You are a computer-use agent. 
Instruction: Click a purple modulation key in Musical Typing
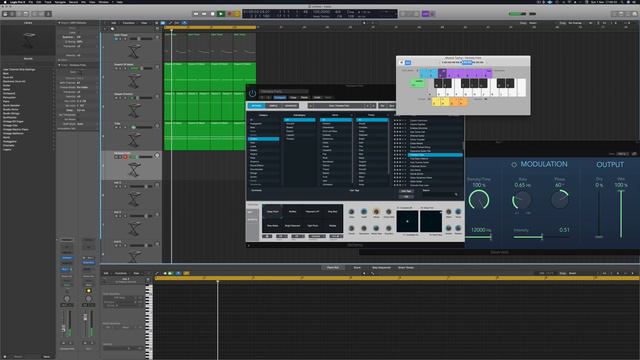pyautogui.click(x=469, y=73)
